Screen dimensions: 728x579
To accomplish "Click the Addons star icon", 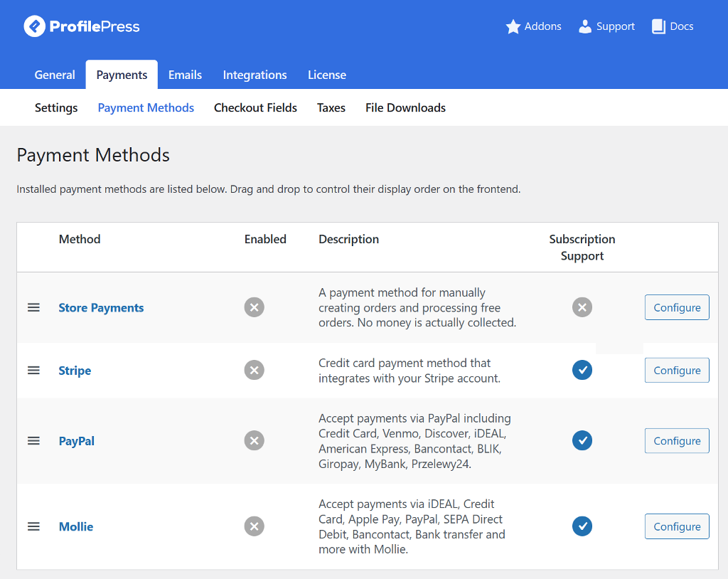I will 513,26.
